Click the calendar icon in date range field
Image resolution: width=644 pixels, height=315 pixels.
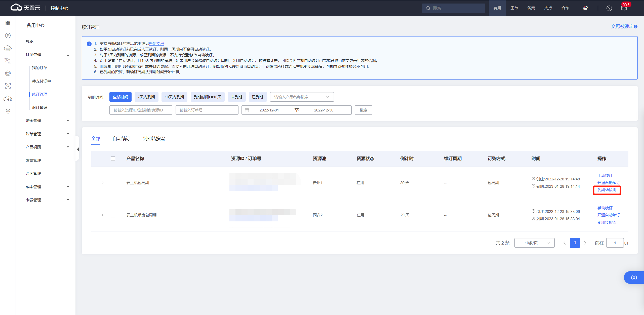247,110
